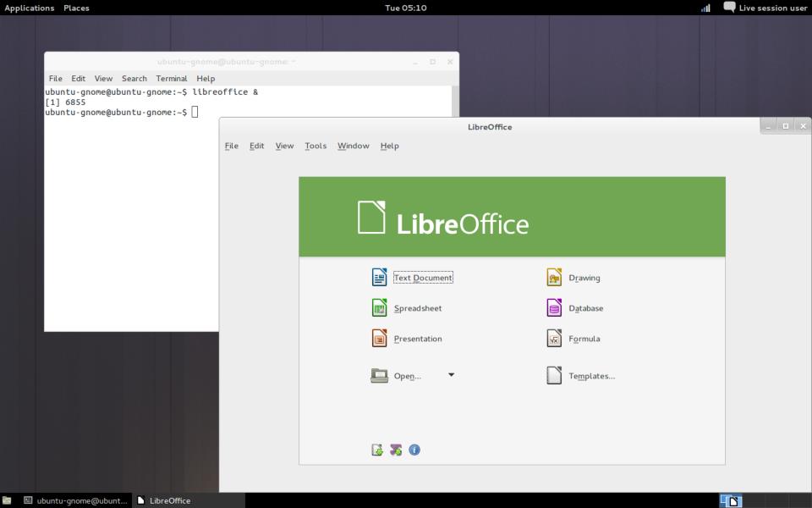Click the active workspace in workspace switcher

[731, 500]
